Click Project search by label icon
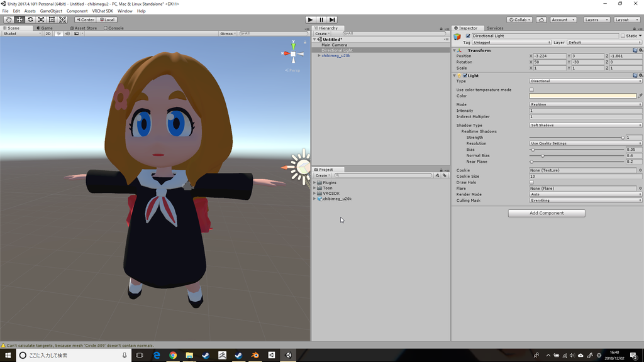The height and width of the screenshot is (362, 644). coord(445,175)
